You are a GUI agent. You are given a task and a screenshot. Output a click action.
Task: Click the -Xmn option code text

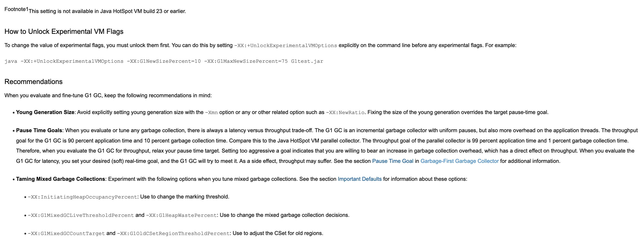211,113
